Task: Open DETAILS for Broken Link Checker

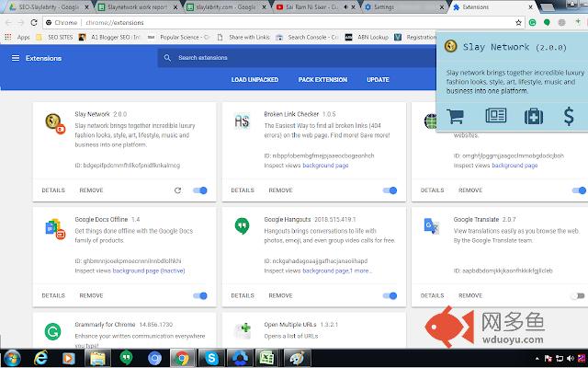Action: click(x=243, y=190)
